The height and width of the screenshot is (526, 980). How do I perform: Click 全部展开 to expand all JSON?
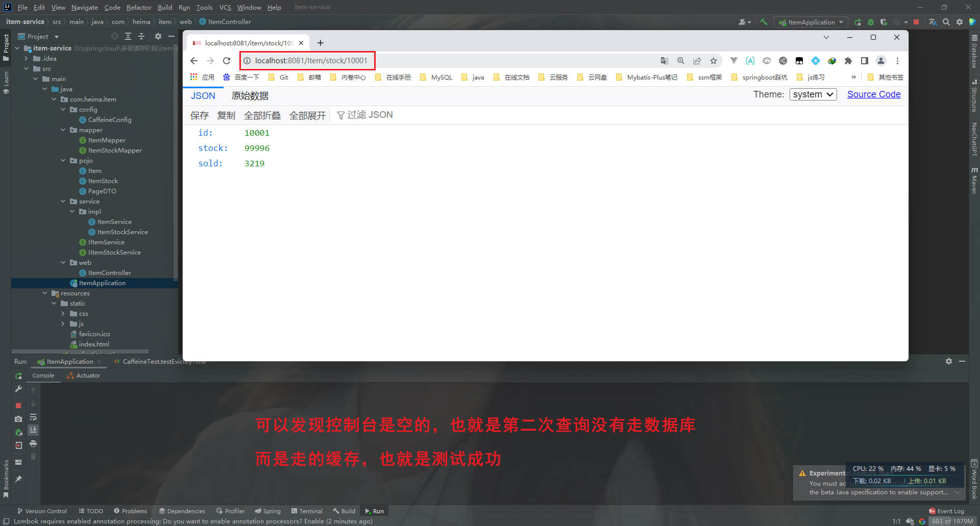click(x=307, y=115)
